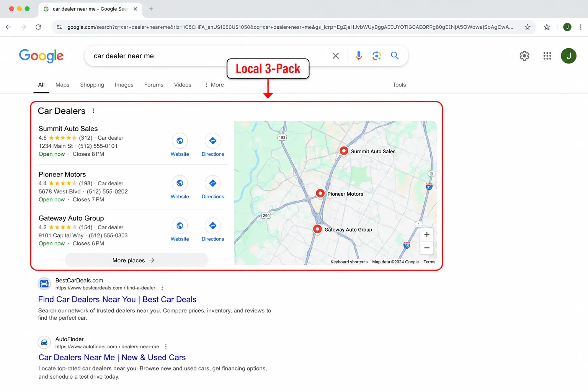The height and width of the screenshot is (392, 588).
Task: Open 'Find Car Dealers Near You' result
Action: [x=117, y=299]
